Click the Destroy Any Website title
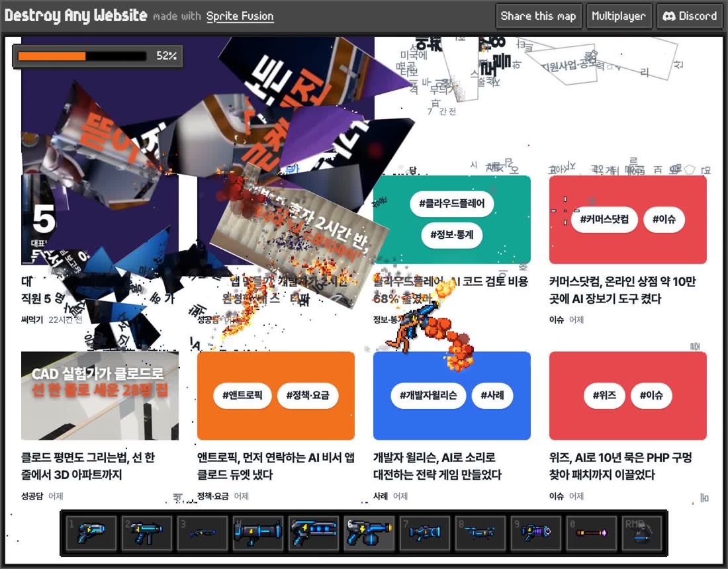Screen dimensions: 728x569 pos(75,16)
